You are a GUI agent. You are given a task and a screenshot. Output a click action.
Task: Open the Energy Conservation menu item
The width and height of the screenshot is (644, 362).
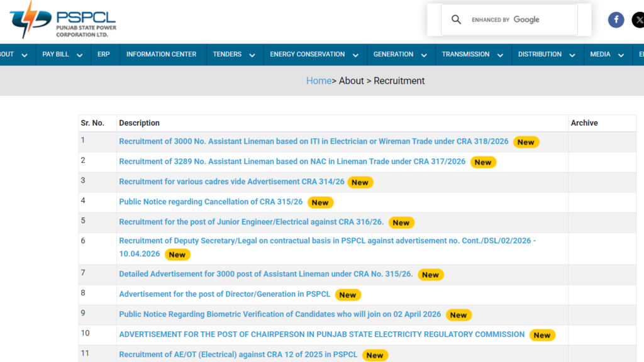coord(307,54)
